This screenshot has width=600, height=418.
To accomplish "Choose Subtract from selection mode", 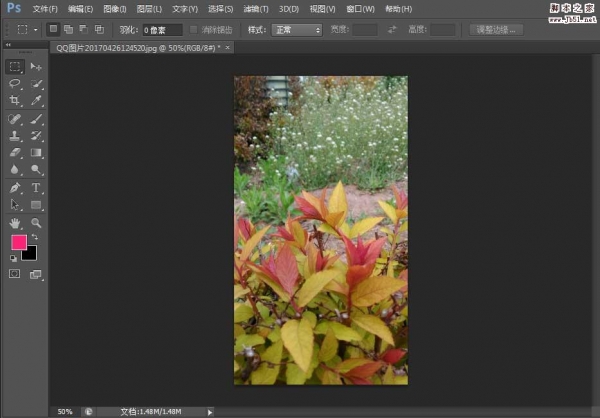I will (x=84, y=29).
